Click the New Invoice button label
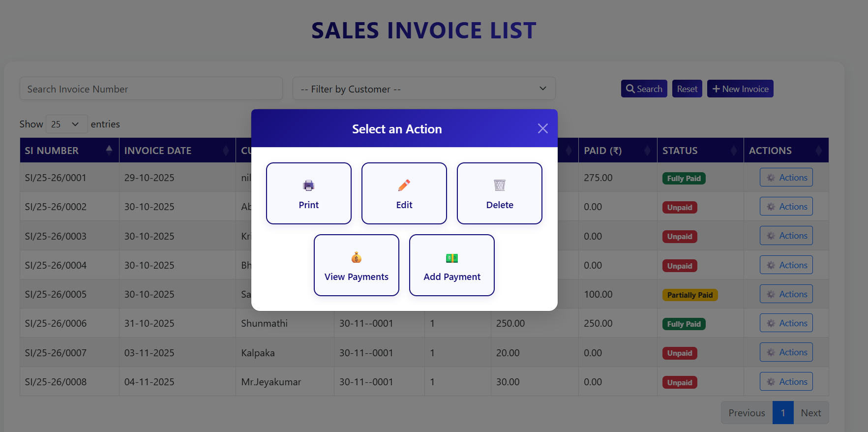 coord(745,89)
